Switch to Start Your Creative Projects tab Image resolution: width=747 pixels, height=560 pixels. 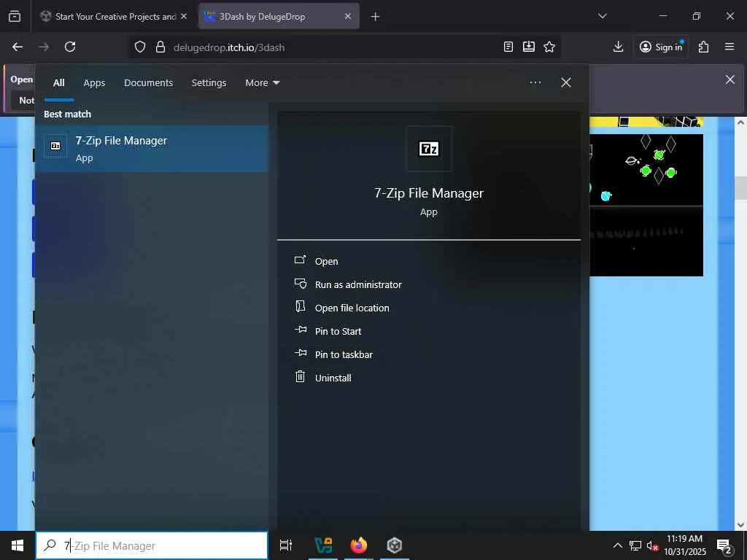[115, 17]
